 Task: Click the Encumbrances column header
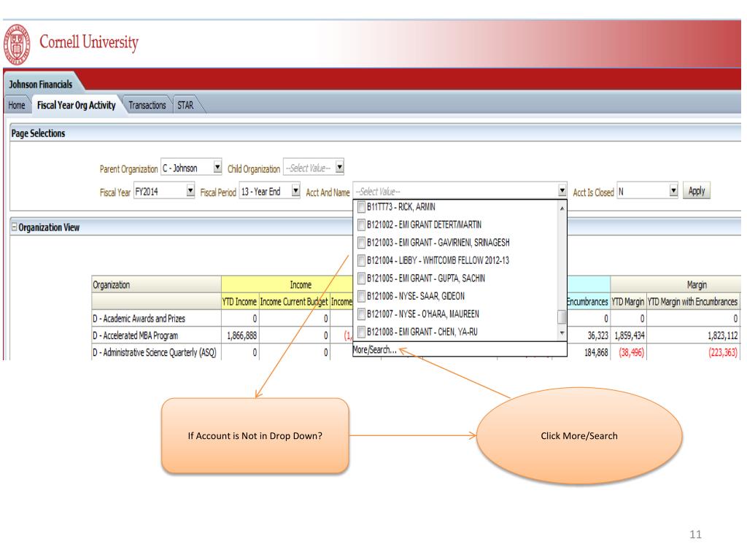pos(588,301)
